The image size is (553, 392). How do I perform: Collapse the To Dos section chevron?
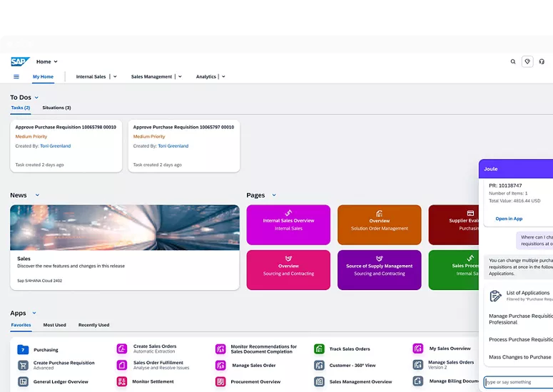pos(36,98)
